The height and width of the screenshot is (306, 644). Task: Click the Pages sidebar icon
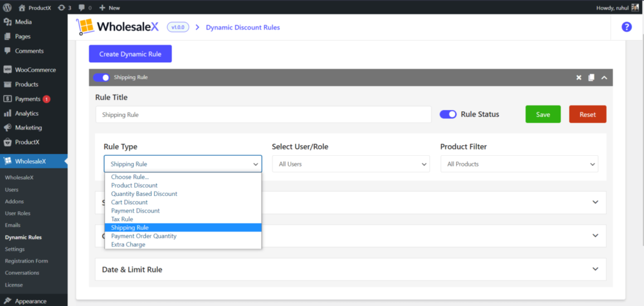coord(8,36)
